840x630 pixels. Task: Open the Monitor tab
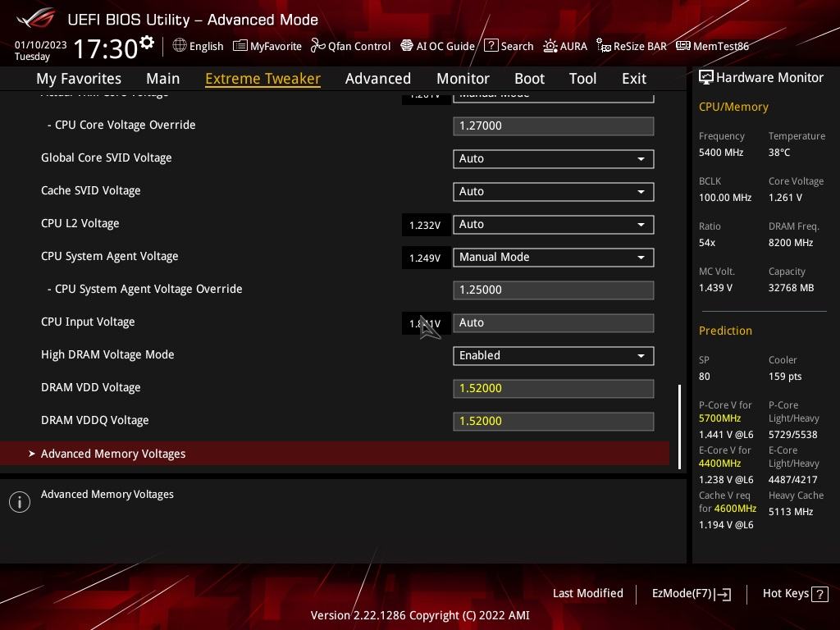[463, 79]
